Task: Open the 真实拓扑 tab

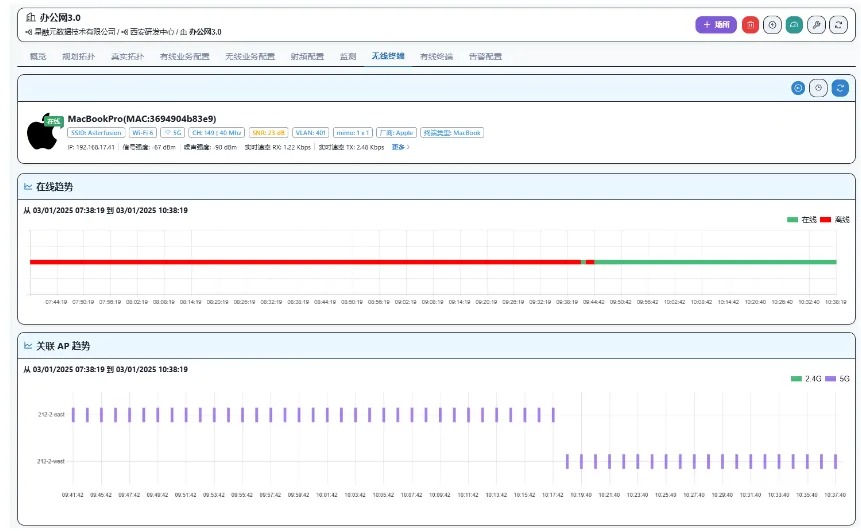Action: pyautogui.click(x=127, y=56)
